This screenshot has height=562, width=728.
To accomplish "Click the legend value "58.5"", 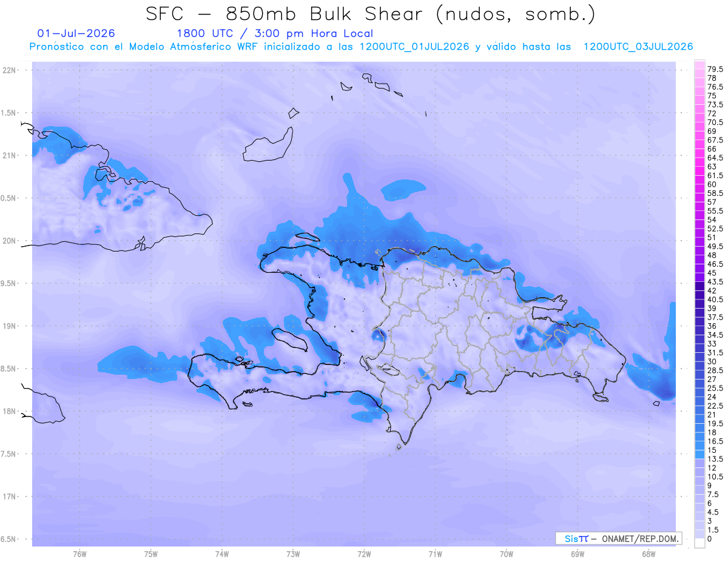I will tap(714, 193).
